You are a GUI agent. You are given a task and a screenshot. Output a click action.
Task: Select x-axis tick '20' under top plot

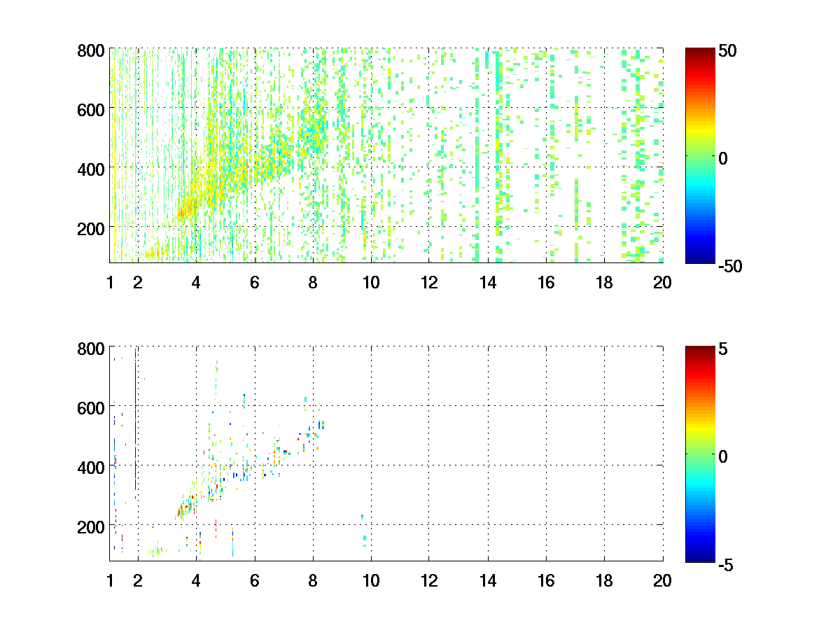663,283
